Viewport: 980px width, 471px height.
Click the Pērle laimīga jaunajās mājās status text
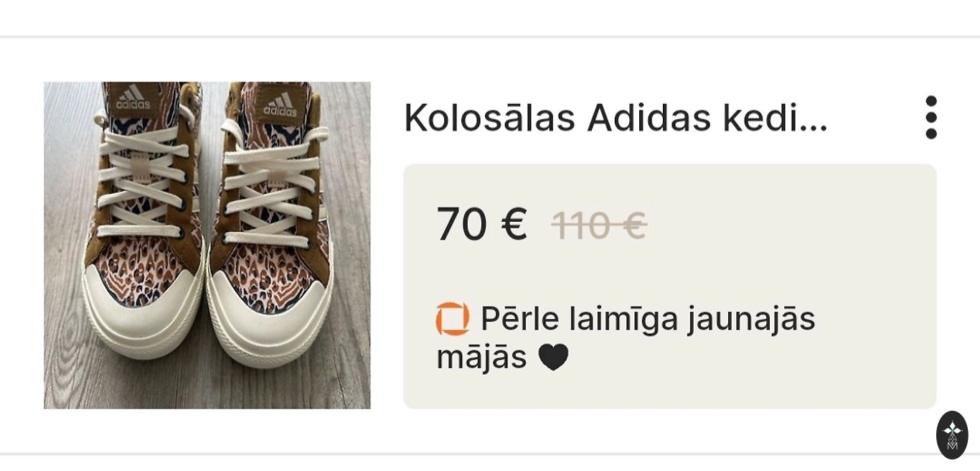click(x=626, y=337)
